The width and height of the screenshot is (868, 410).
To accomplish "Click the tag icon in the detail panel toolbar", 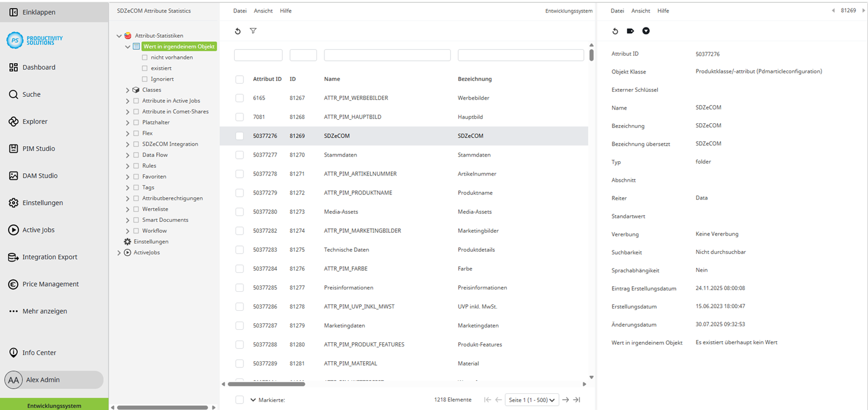I will 630,31.
